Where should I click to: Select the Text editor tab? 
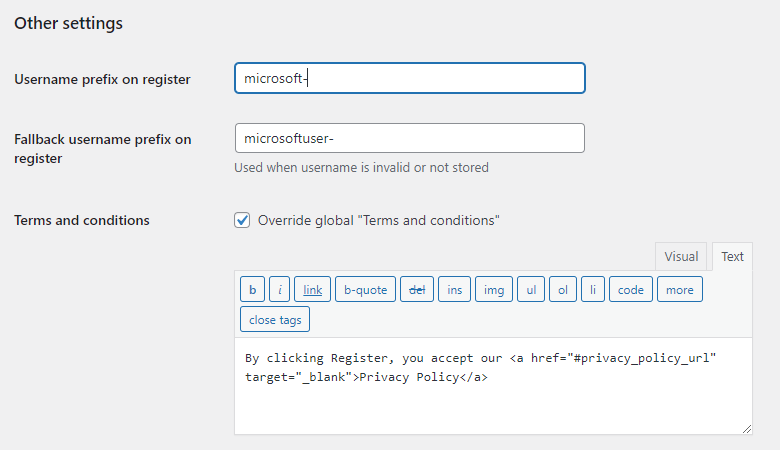pos(732,257)
